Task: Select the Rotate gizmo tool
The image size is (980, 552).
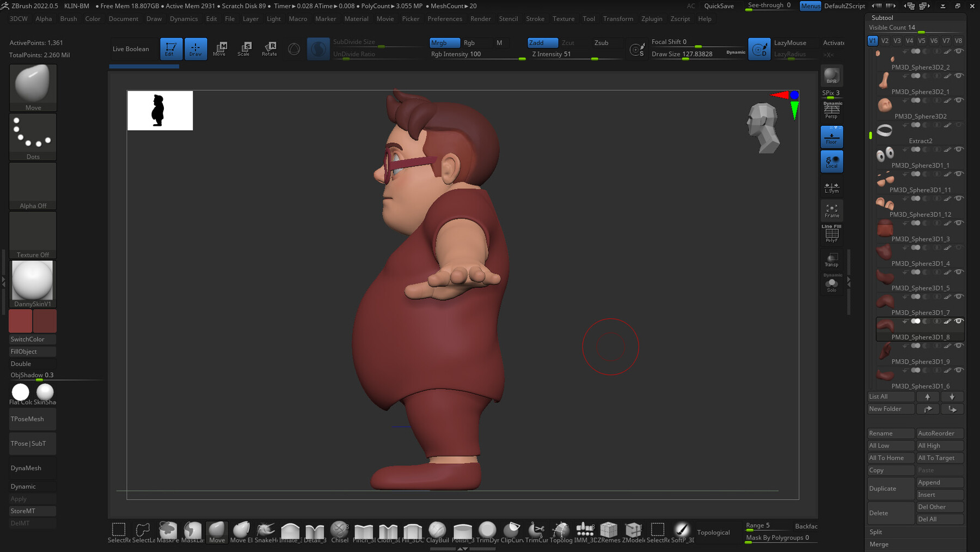Action: (x=269, y=49)
